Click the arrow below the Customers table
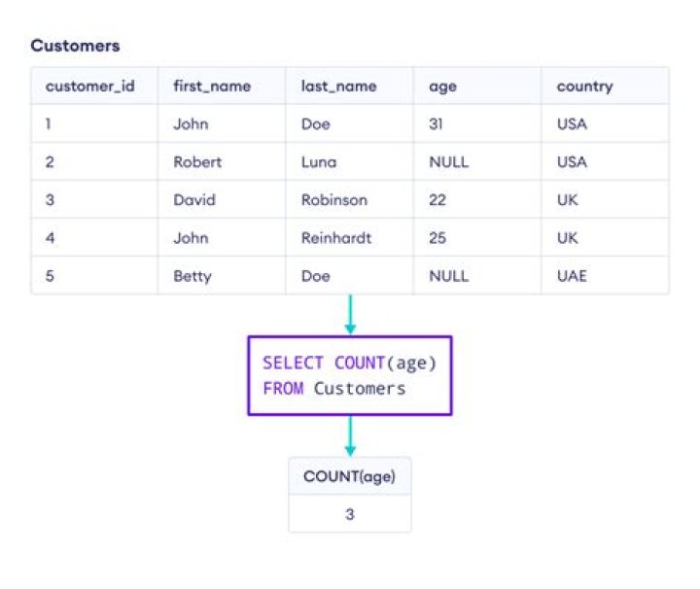Screen dimensions: 700x589 [350, 314]
